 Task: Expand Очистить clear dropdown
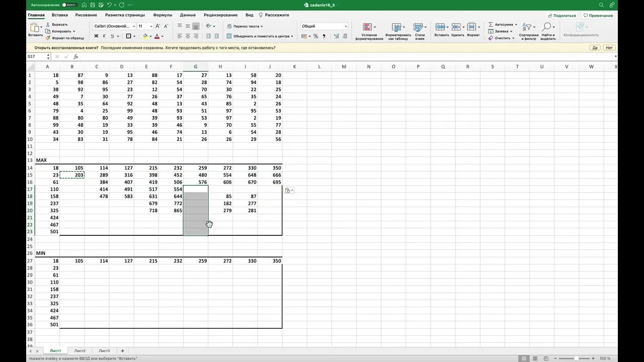pos(513,38)
